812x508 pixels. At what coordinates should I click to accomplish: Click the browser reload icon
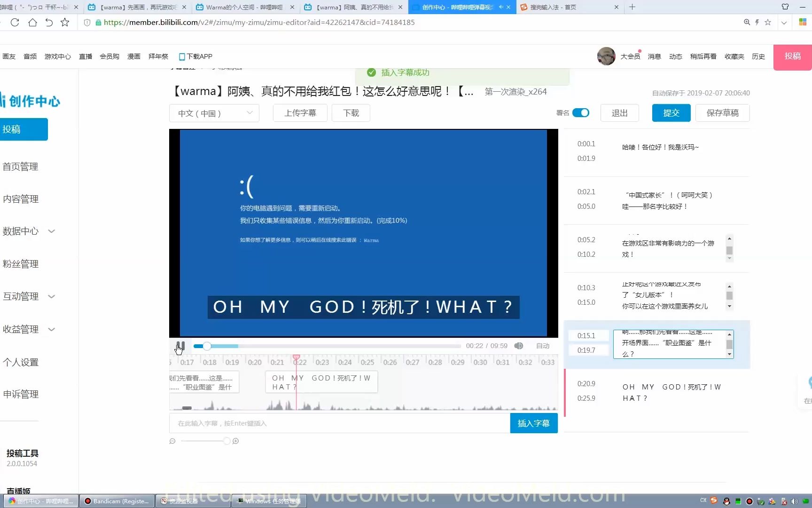pyautogui.click(x=15, y=22)
